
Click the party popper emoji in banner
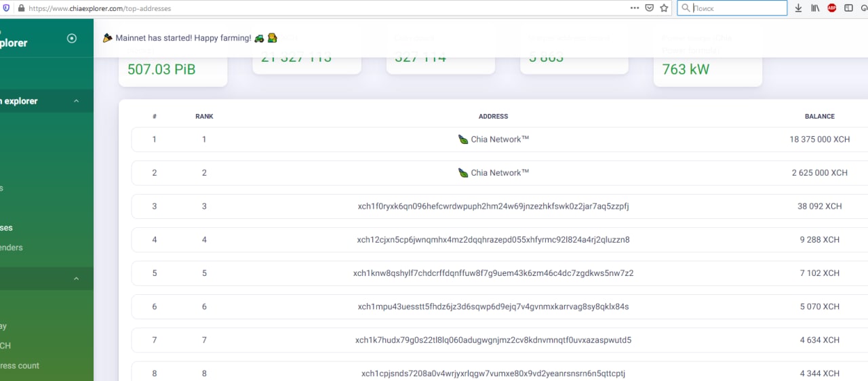[x=108, y=38]
